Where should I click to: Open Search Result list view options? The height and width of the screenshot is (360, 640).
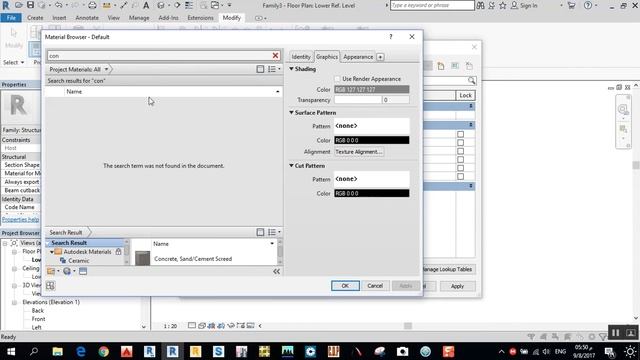(x=274, y=232)
